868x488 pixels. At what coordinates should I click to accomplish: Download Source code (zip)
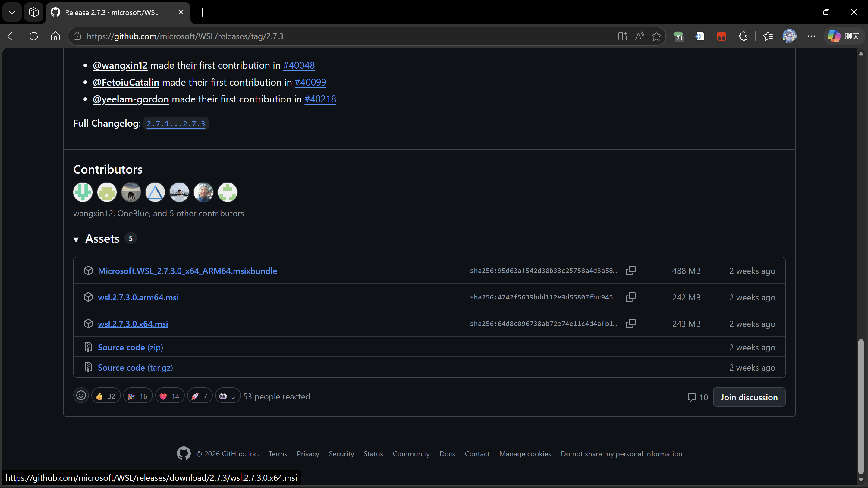[131, 347]
